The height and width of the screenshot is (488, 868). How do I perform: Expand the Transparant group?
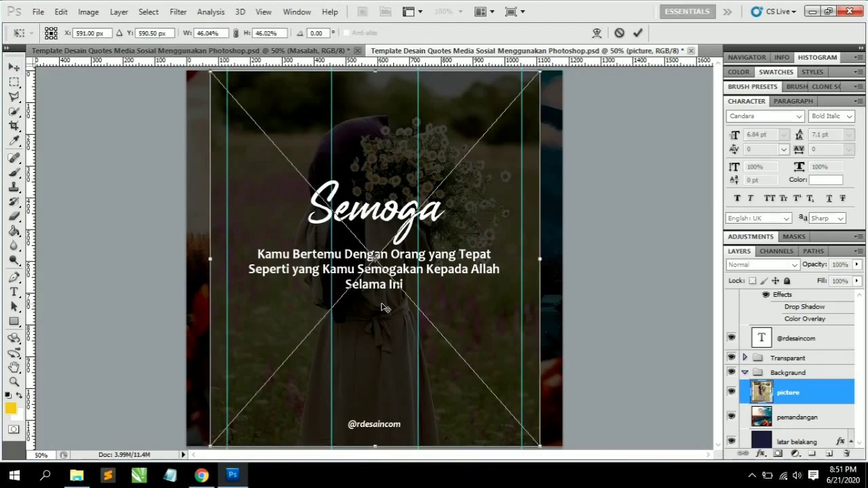point(745,357)
